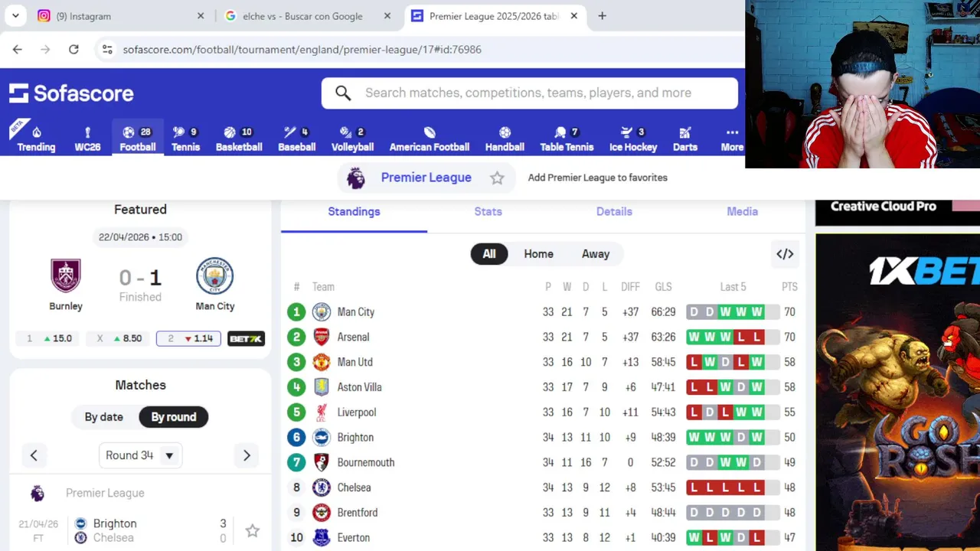Click the search magnifier icon
Screen dimensions: 980x551
click(343, 93)
